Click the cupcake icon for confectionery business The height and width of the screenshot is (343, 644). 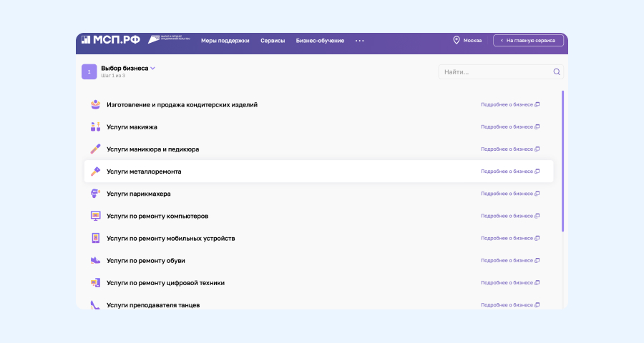95,104
